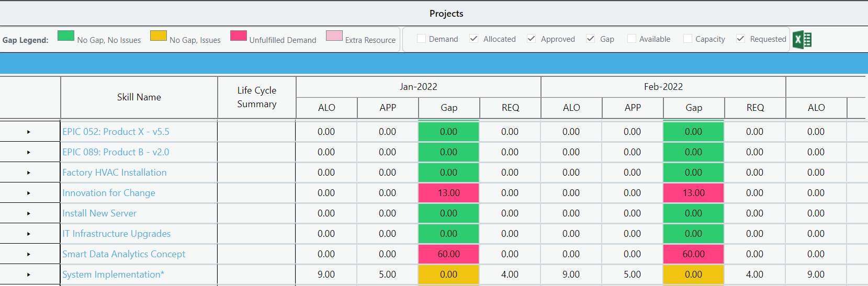
Task: Enable the Capacity checkbox
Action: click(x=688, y=39)
